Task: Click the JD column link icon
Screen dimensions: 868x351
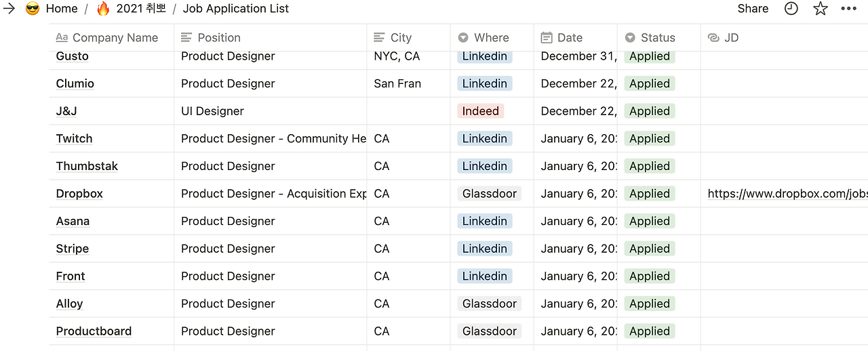Action: (x=713, y=38)
